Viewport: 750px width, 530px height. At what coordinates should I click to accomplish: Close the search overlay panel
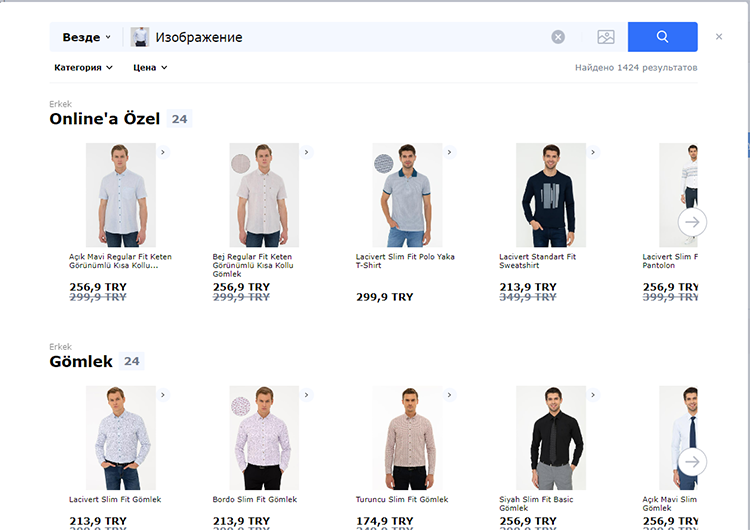click(x=718, y=37)
